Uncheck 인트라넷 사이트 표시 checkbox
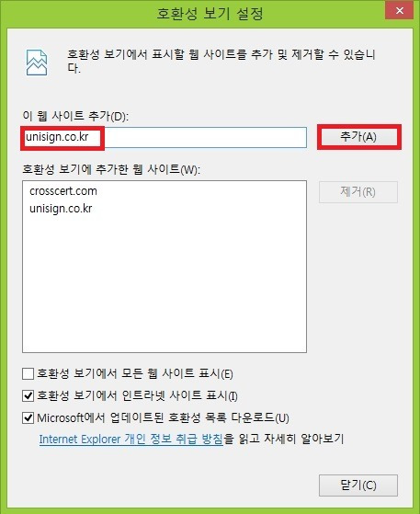The height and width of the screenshot is (514, 420). point(28,395)
